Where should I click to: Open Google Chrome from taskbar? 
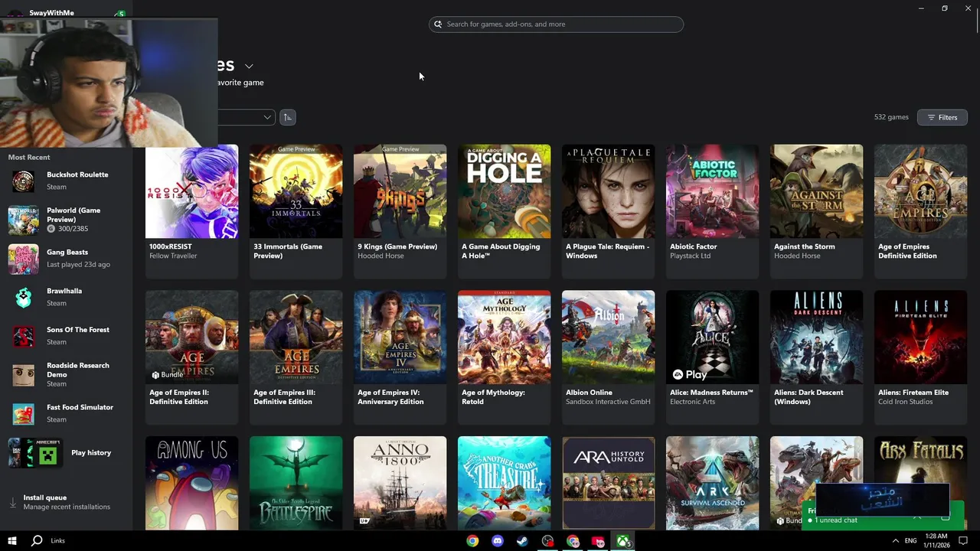click(x=472, y=541)
